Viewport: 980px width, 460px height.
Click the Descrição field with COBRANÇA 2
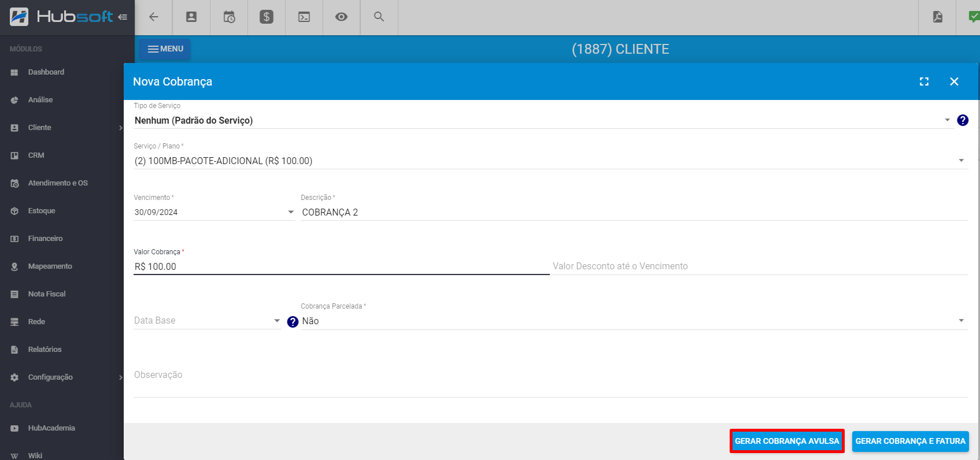coord(634,212)
